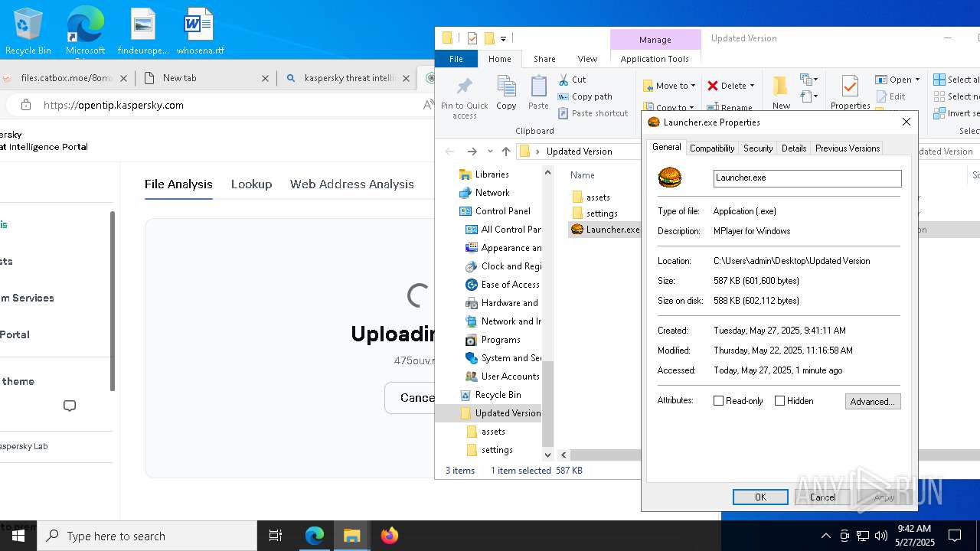Click the Paste clipboard icon
This screenshot has width=980, height=551.
pos(538,86)
